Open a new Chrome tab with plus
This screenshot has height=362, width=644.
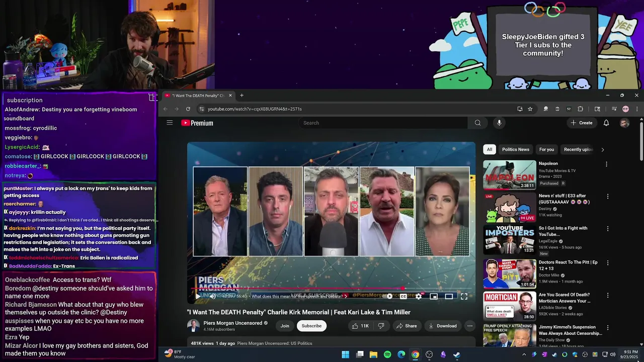242,96
